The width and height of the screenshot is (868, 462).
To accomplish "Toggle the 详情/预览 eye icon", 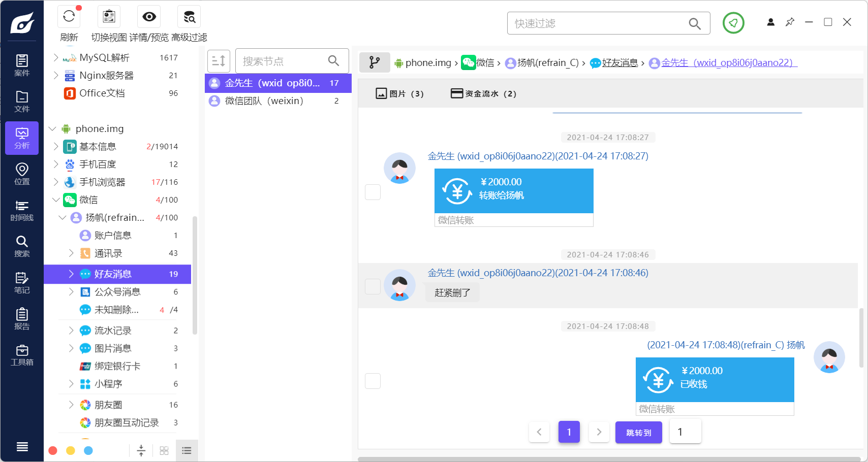I will tap(149, 17).
